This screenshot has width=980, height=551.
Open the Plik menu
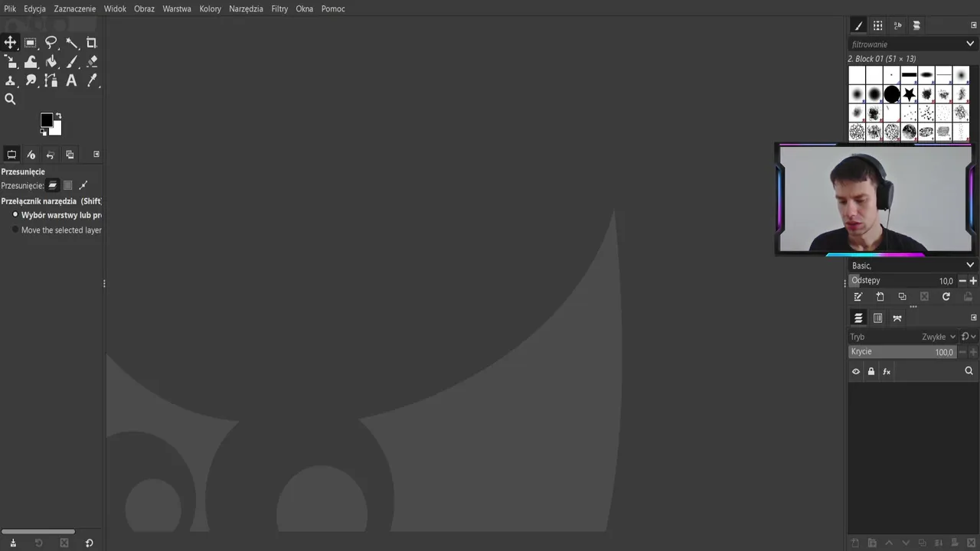(x=10, y=8)
